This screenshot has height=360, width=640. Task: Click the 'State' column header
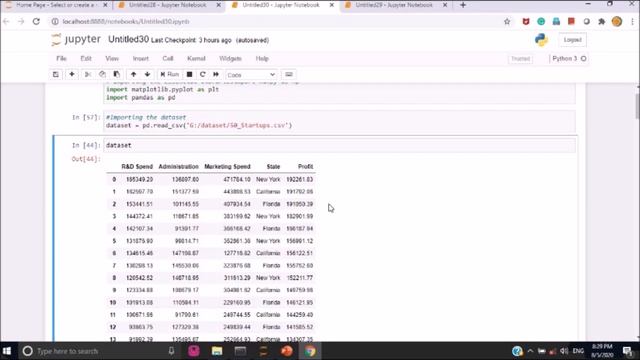coord(273,167)
